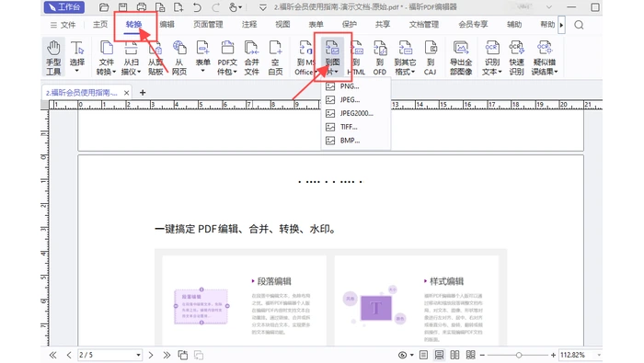
Task: Show more ribbon tabs with the right arrow
Action: click(x=561, y=25)
